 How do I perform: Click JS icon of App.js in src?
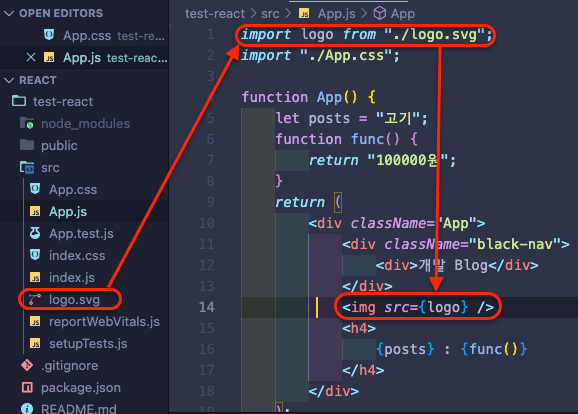pyautogui.click(x=35, y=212)
